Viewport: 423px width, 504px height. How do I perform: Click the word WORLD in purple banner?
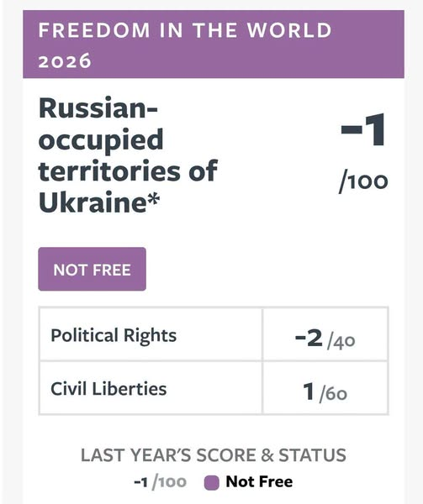pyautogui.click(x=289, y=30)
